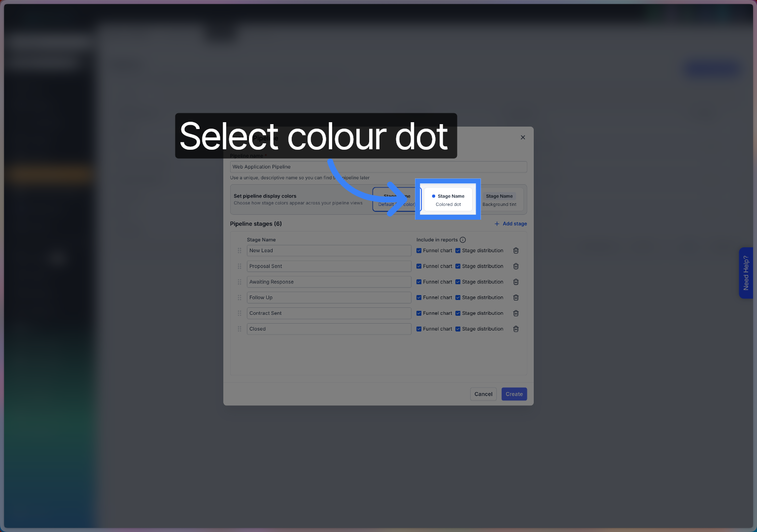The width and height of the screenshot is (757, 532).
Task: Click the info icon beside Include in reports
Action: click(x=463, y=240)
